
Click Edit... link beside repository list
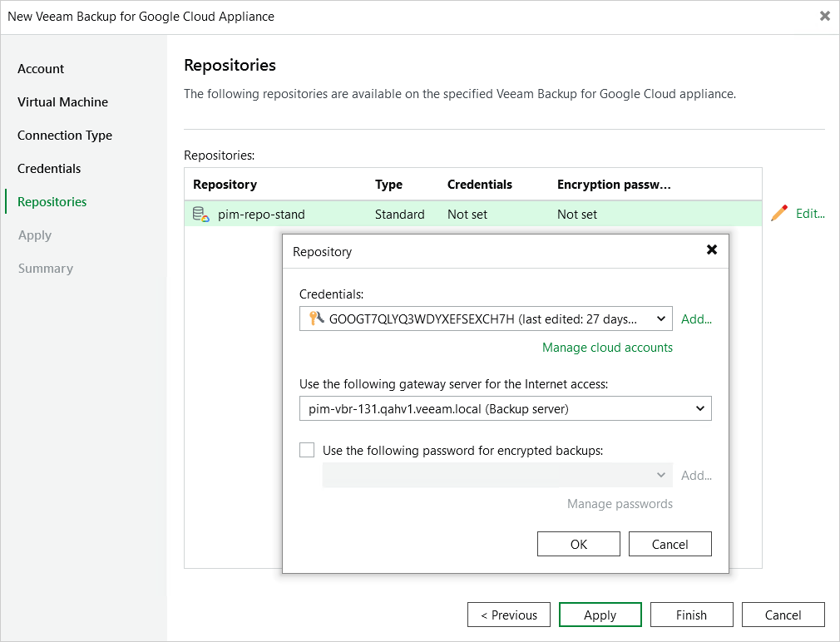[810, 213]
